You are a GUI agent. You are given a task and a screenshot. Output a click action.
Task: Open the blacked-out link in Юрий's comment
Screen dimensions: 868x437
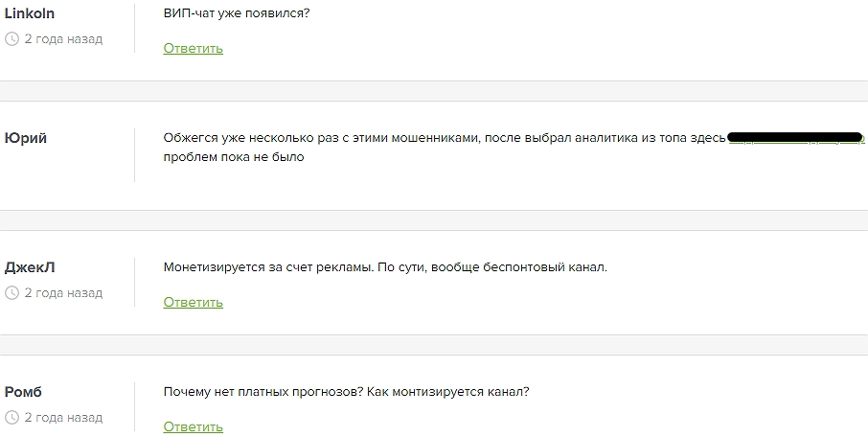click(x=795, y=138)
